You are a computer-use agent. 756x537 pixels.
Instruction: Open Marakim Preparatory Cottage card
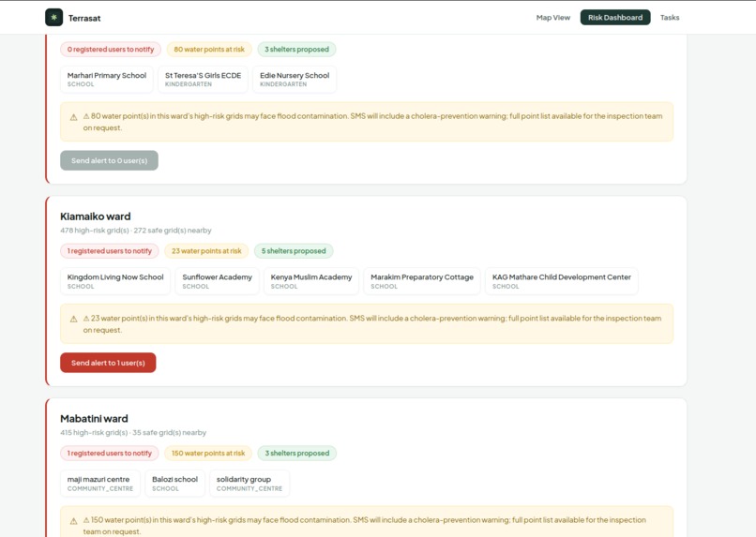click(x=422, y=281)
